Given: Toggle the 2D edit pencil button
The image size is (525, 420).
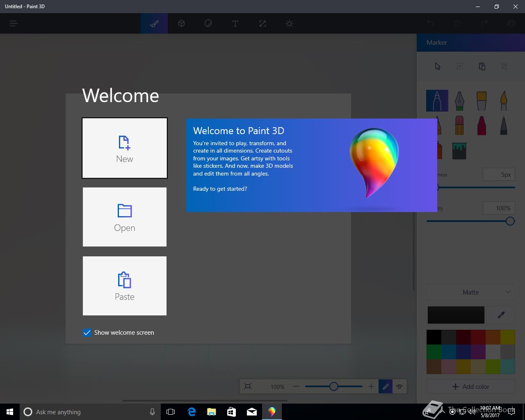Looking at the screenshot, I should pos(386,386).
